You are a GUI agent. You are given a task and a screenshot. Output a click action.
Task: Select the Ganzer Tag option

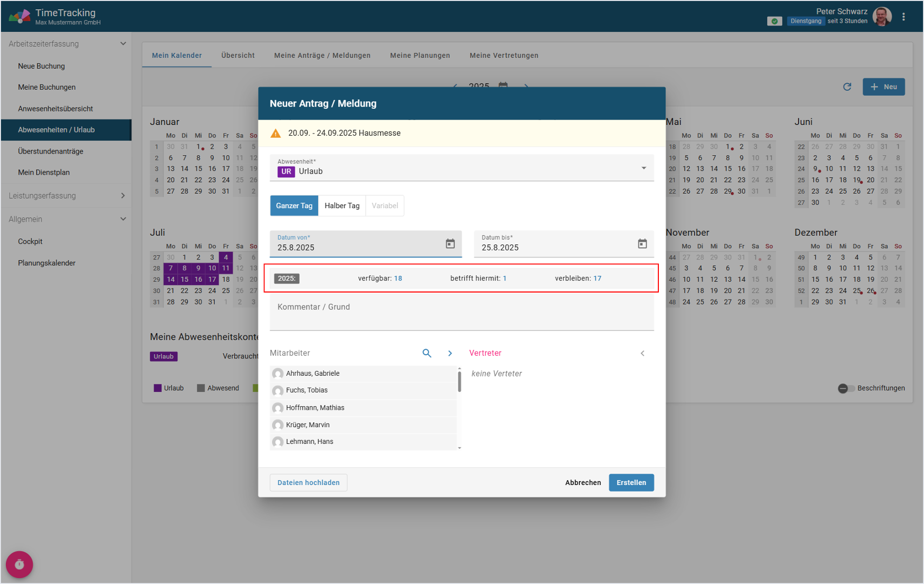click(x=294, y=205)
